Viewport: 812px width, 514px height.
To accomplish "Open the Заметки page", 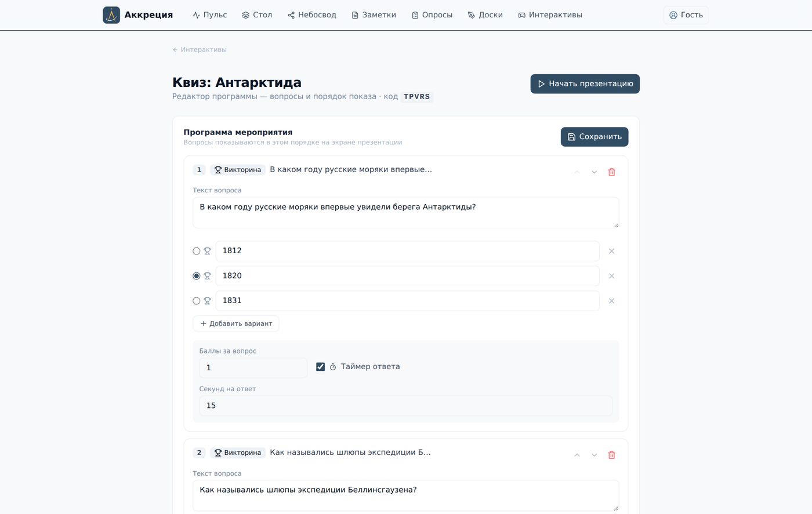I will coord(374,15).
